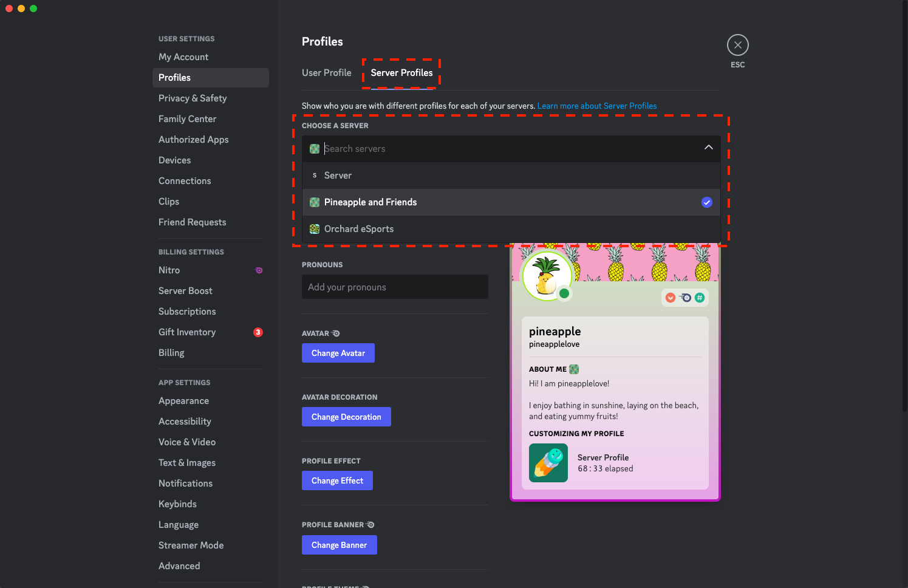Click the 'S' icon of Server entry

315,176
